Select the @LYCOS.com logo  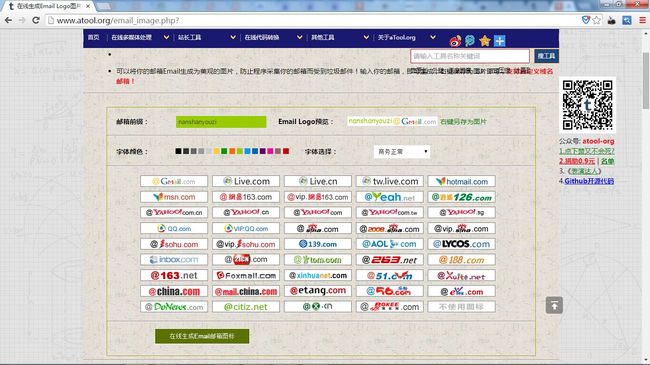point(461,244)
